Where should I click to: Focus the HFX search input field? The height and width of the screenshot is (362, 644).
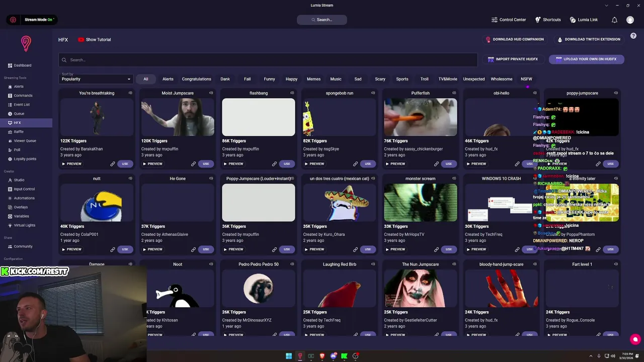tap(268, 60)
